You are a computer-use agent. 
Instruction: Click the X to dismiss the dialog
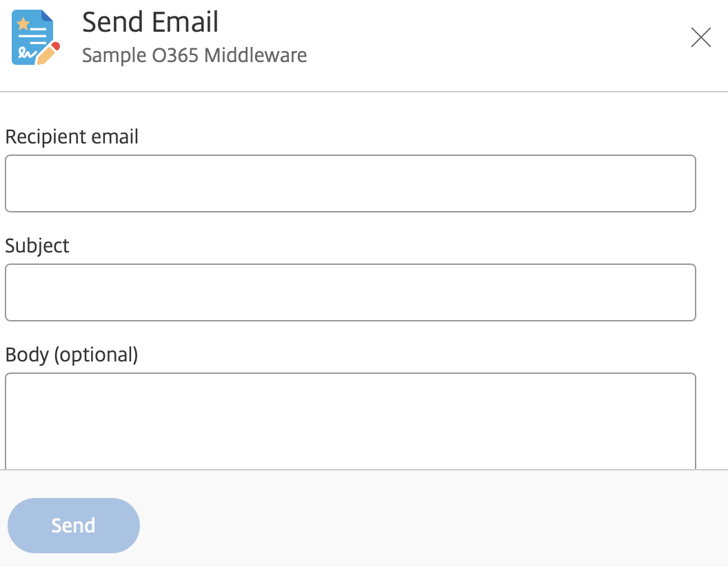click(x=701, y=38)
